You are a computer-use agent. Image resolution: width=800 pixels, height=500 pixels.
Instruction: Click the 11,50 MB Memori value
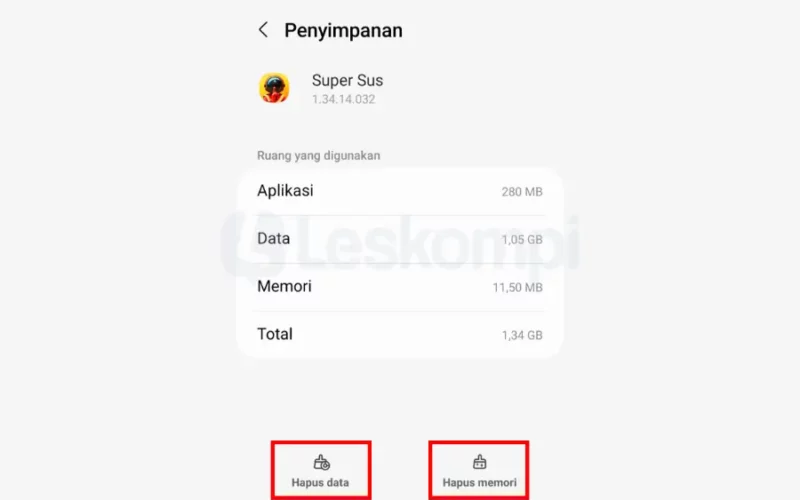[x=517, y=288]
